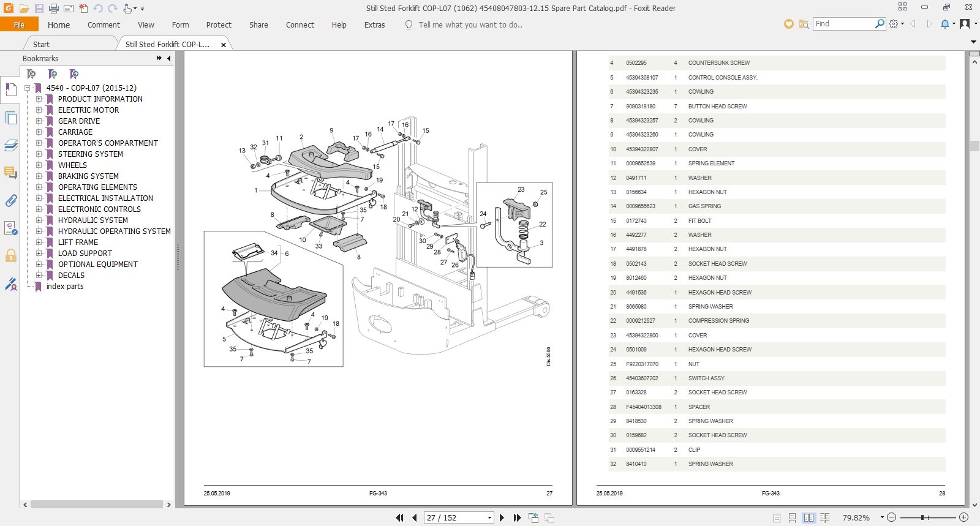Open the Security settings lock sidebar icon

pos(10,255)
